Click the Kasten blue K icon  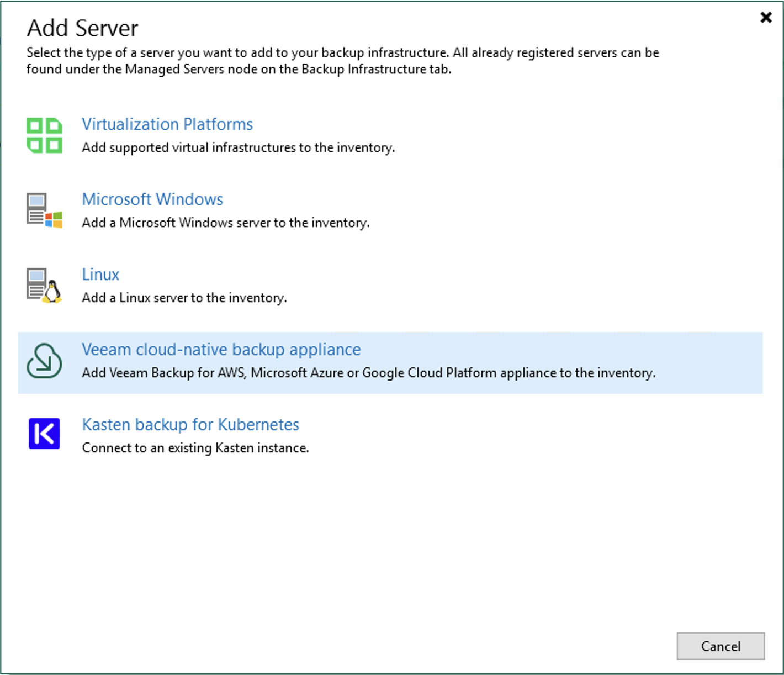(44, 434)
